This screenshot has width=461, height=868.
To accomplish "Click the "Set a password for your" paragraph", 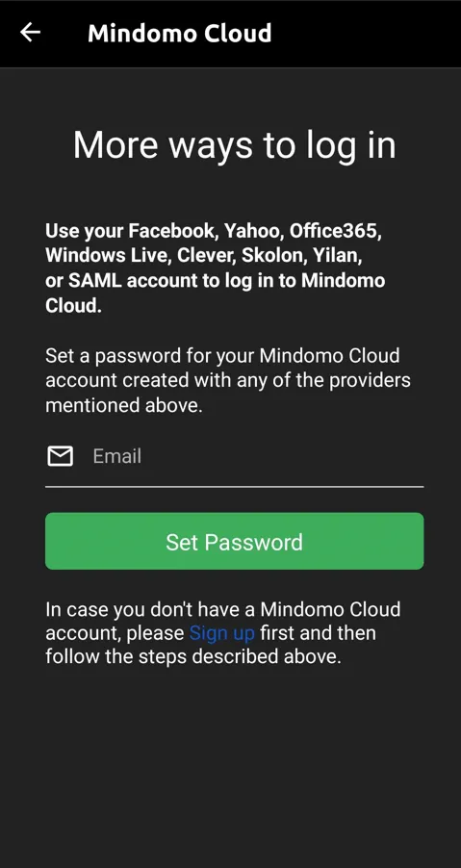I will pyautogui.click(x=228, y=380).
